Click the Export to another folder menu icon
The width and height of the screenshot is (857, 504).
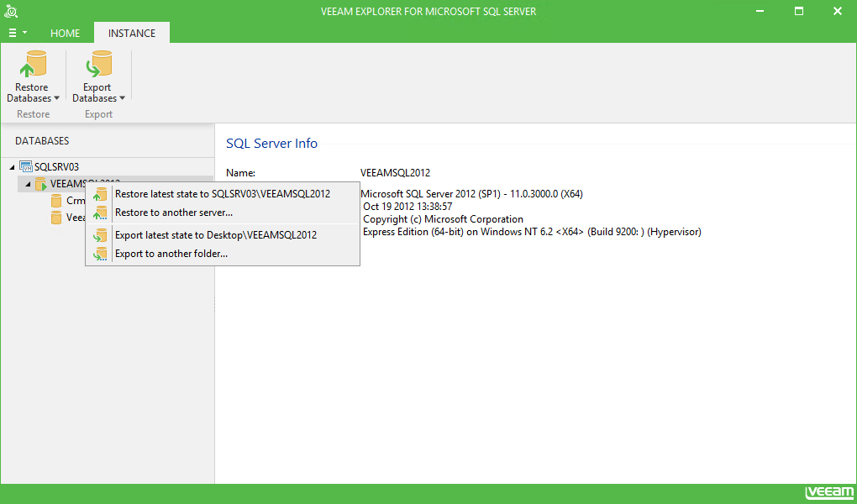pos(100,254)
